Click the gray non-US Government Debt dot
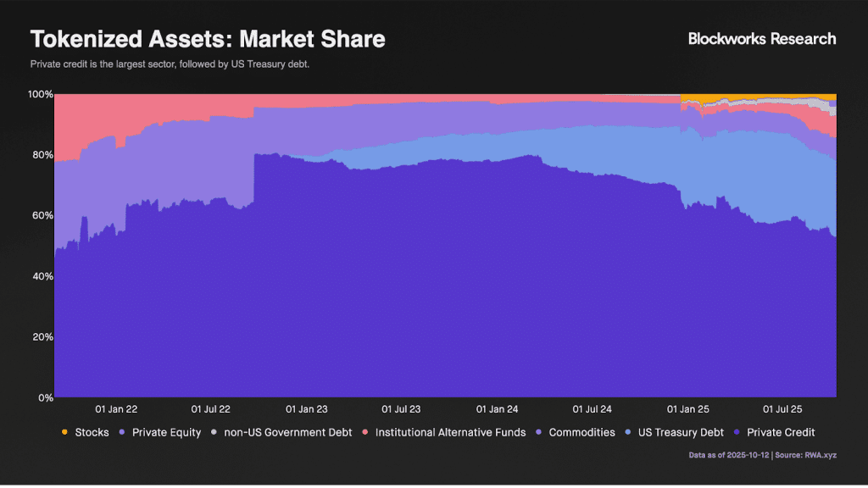The image size is (868, 488). pyautogui.click(x=214, y=433)
